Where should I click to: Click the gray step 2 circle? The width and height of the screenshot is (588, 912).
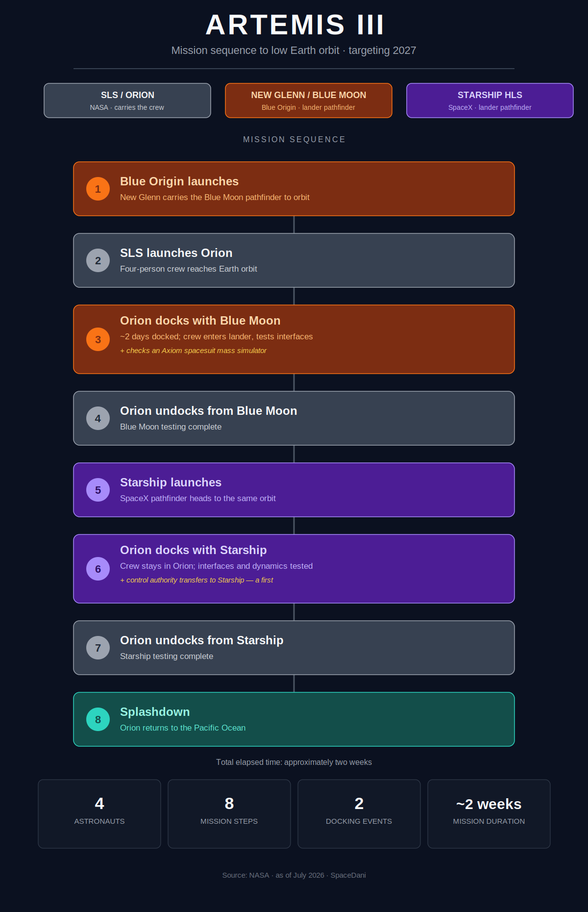point(98,260)
